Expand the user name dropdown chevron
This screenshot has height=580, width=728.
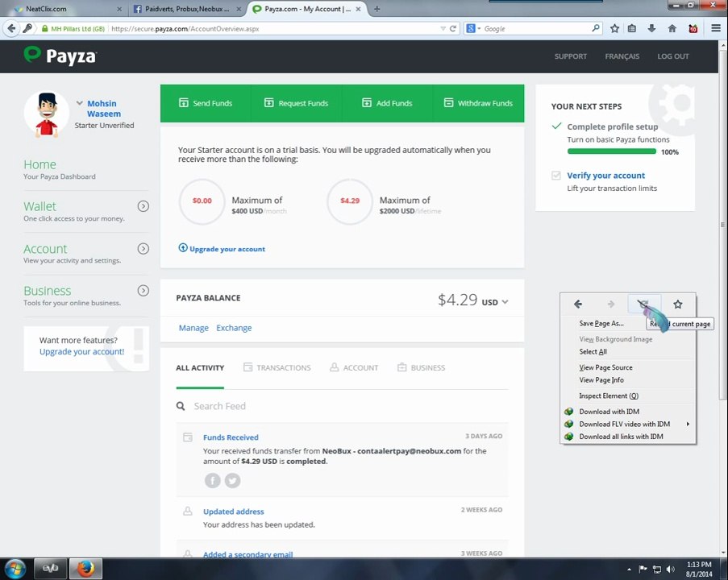pyautogui.click(x=79, y=103)
